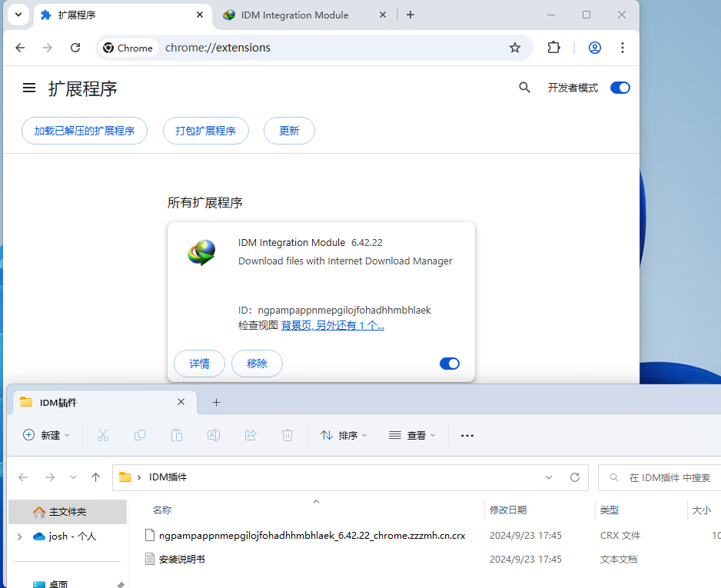Open new Explorer tab with plus icon
The image size is (721, 588).
coord(216,402)
